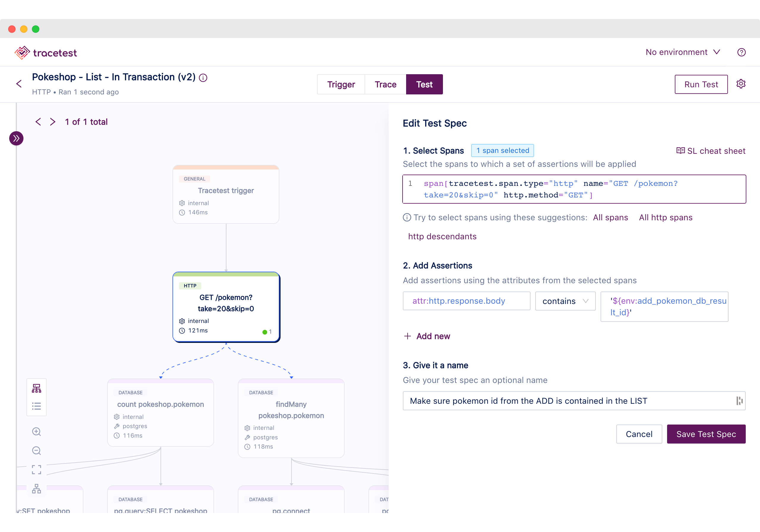
Task: Click the info icon beside test title
Action: 203,78
